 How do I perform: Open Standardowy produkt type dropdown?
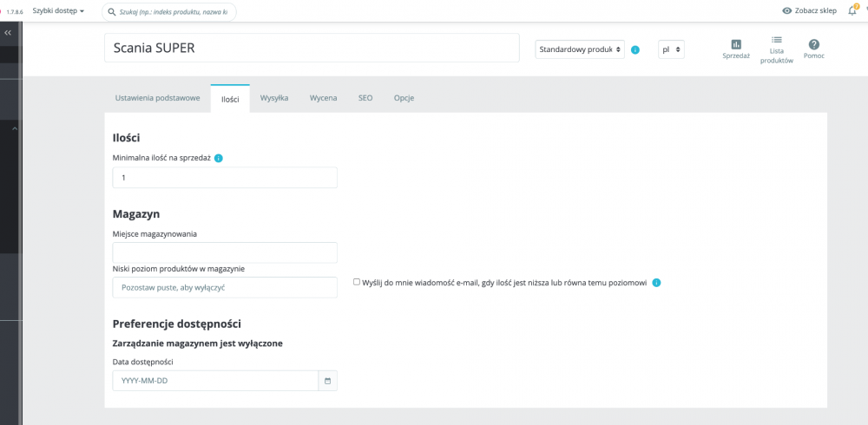pyautogui.click(x=580, y=49)
